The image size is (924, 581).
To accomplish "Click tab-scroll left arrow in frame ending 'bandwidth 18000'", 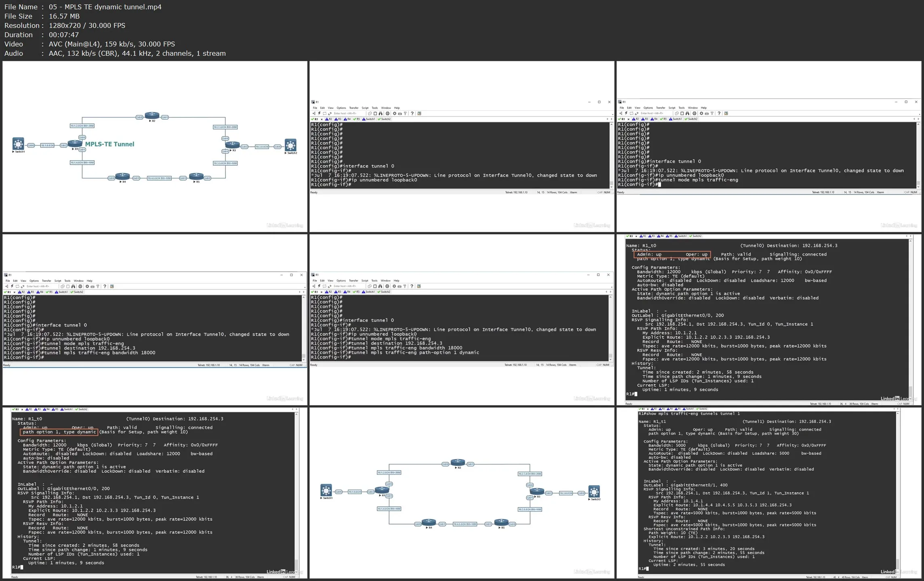I will click(299, 292).
